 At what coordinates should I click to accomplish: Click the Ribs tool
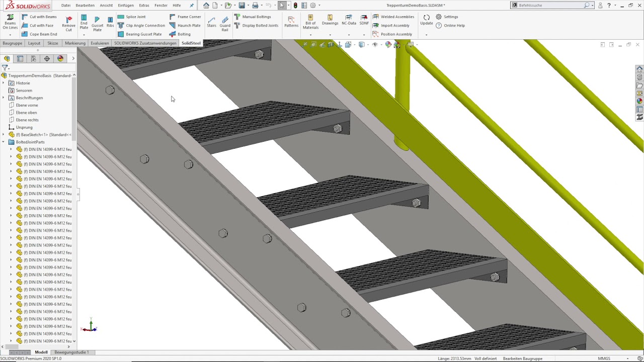[110, 22]
